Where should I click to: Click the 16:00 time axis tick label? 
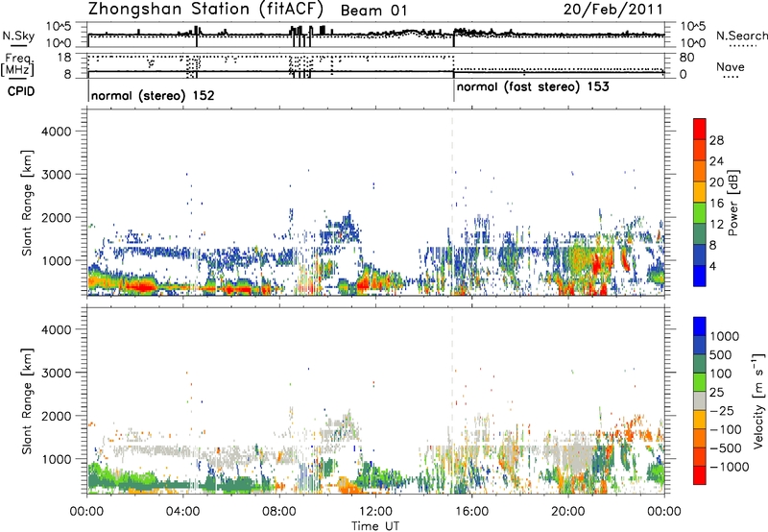pos(471,512)
